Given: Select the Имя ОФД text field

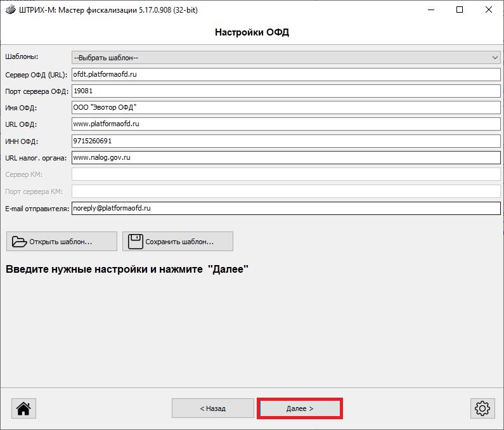Looking at the screenshot, I should point(285,107).
